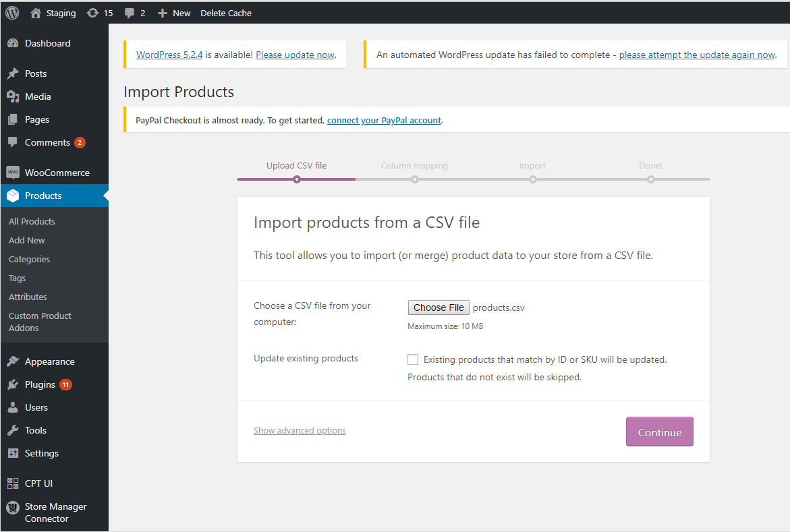Open the Dashboard menu label
The height and width of the screenshot is (532, 790).
pyautogui.click(x=48, y=43)
